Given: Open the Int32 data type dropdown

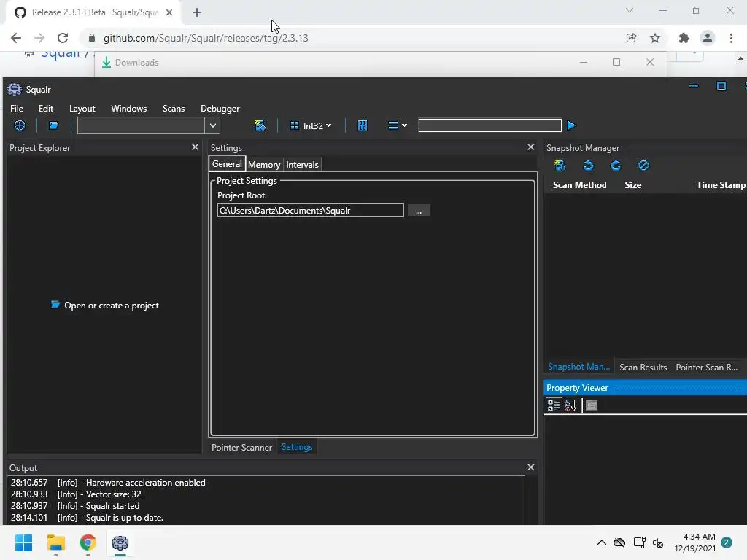Looking at the screenshot, I should [x=311, y=125].
